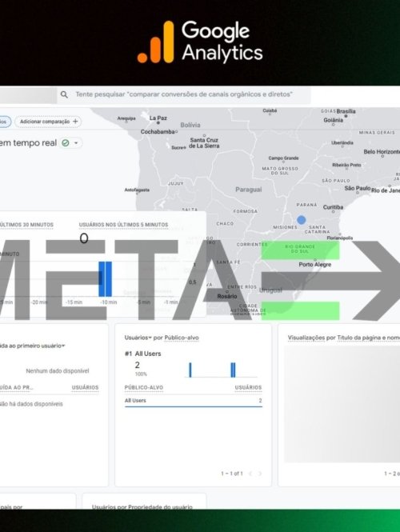400x532 pixels.
Task: Click previous page arrow in Público-alvo card
Action: point(250,474)
